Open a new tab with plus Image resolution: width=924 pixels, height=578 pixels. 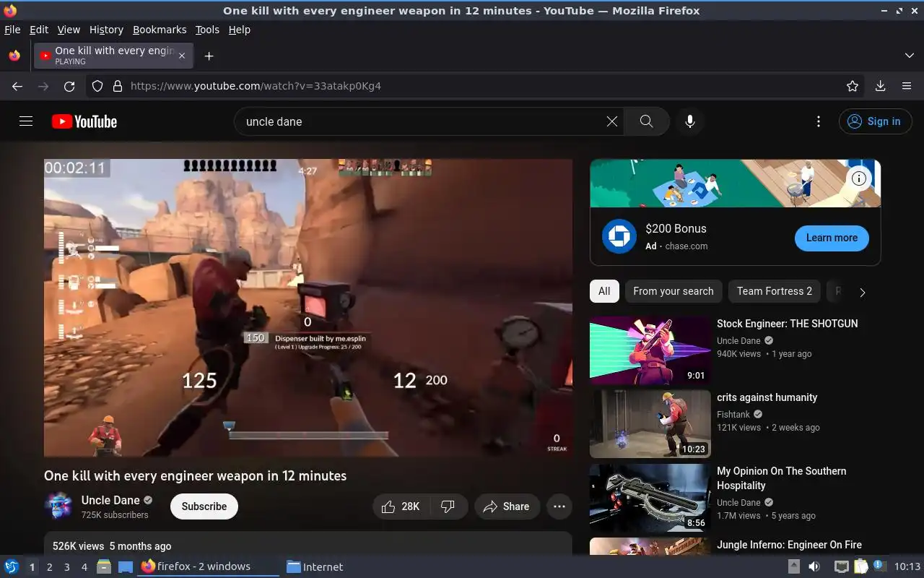pyautogui.click(x=209, y=56)
